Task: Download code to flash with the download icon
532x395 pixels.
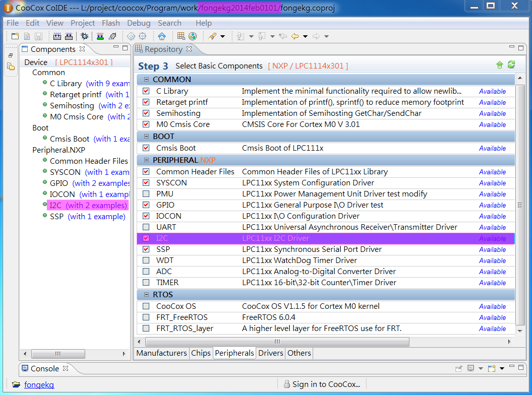Action: pos(99,36)
